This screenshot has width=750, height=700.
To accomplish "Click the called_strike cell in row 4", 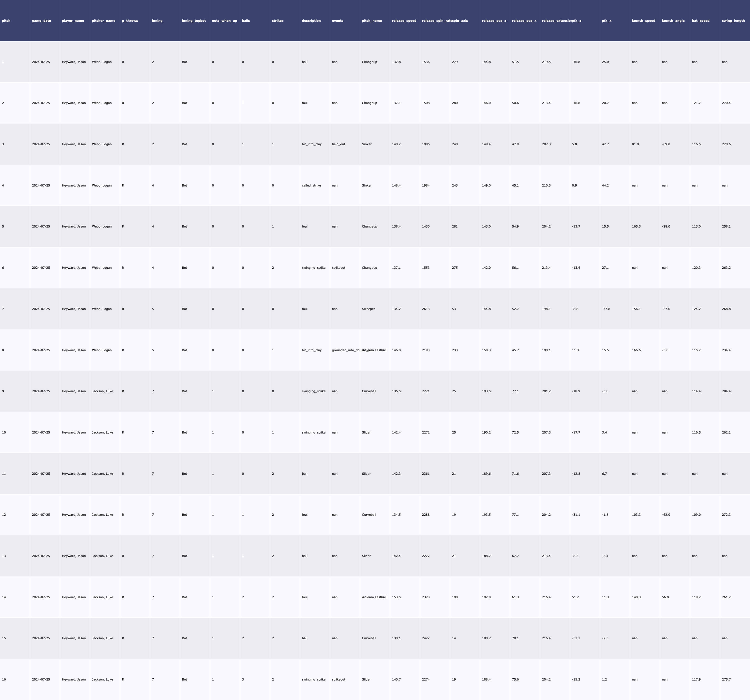I will 311,186.
